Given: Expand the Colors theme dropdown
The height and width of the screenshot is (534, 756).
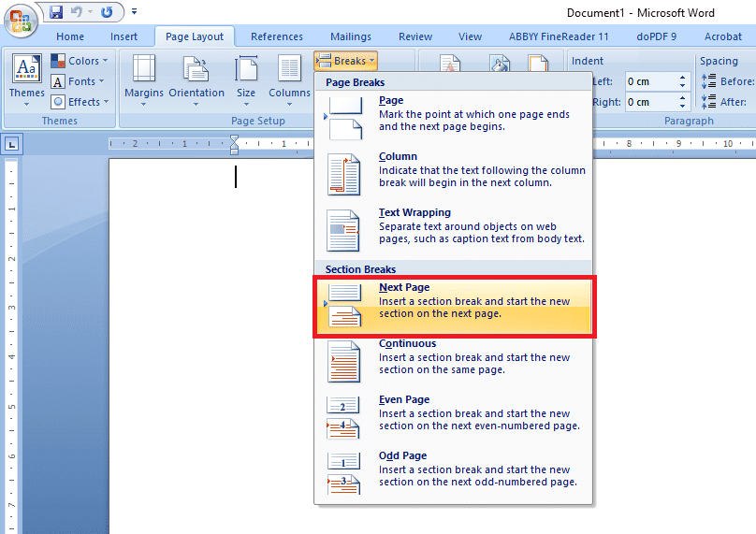Looking at the screenshot, I should pyautogui.click(x=80, y=61).
